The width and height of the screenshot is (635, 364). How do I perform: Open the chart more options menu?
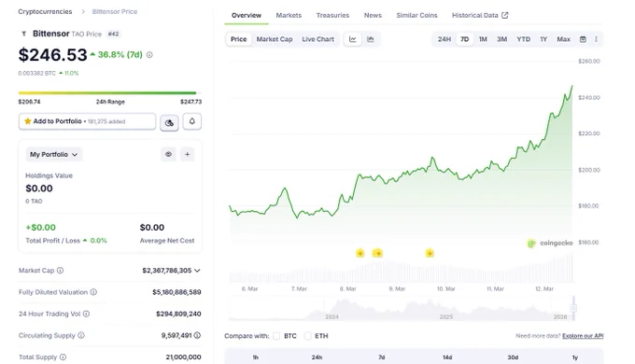pos(596,39)
